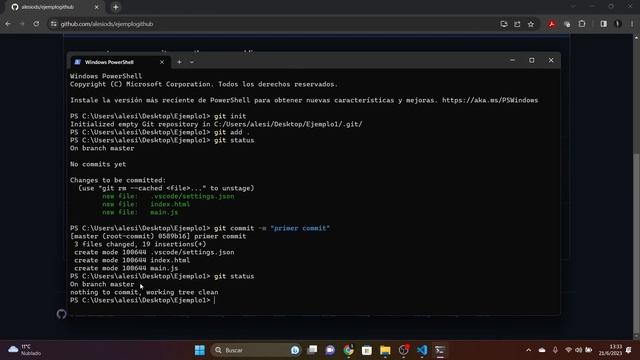View site information icon in address bar
640x360 pixels.
pyautogui.click(x=53, y=24)
